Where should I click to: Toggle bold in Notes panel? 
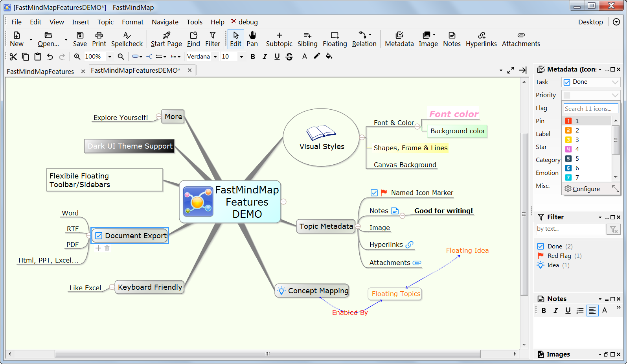tap(544, 311)
